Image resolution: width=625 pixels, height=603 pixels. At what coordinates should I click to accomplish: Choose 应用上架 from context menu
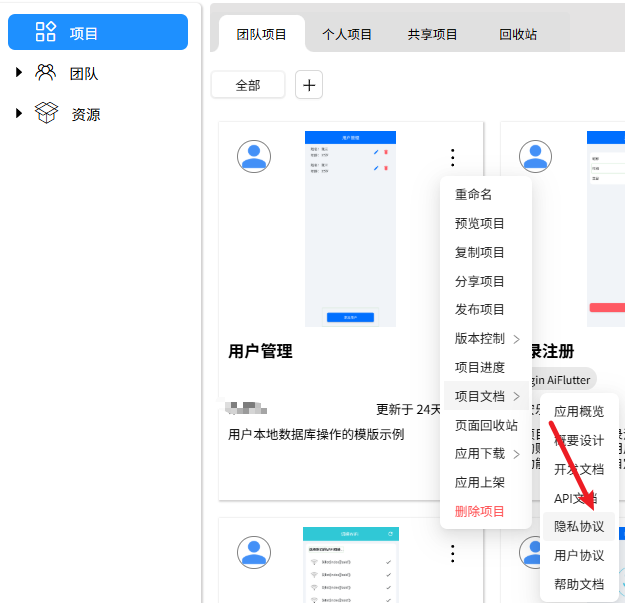tap(486, 482)
